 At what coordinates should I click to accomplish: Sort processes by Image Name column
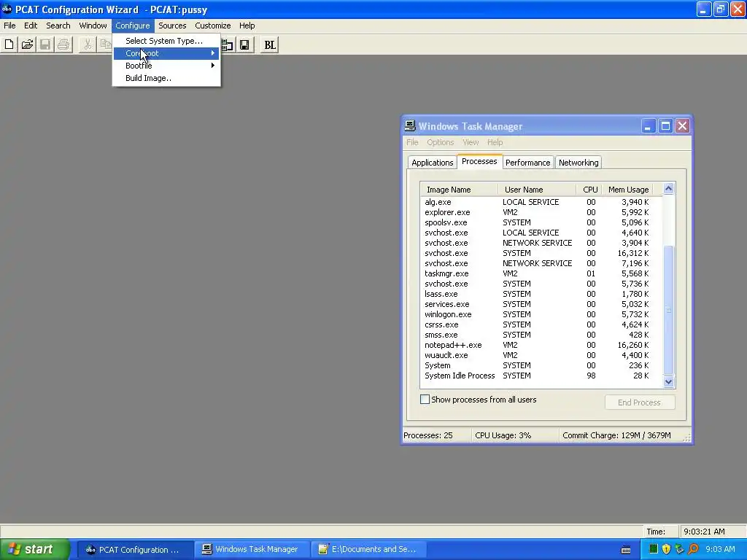point(459,190)
